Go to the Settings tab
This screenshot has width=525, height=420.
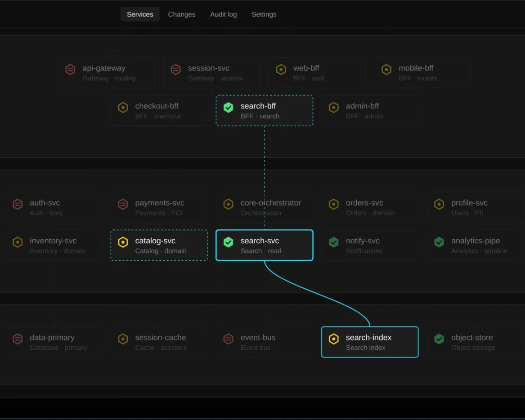point(264,14)
